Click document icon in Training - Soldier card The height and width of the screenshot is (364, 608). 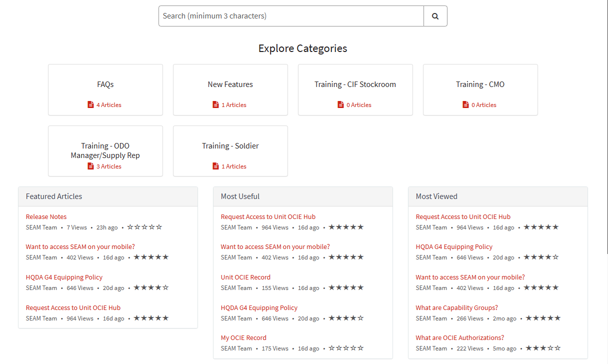point(215,166)
